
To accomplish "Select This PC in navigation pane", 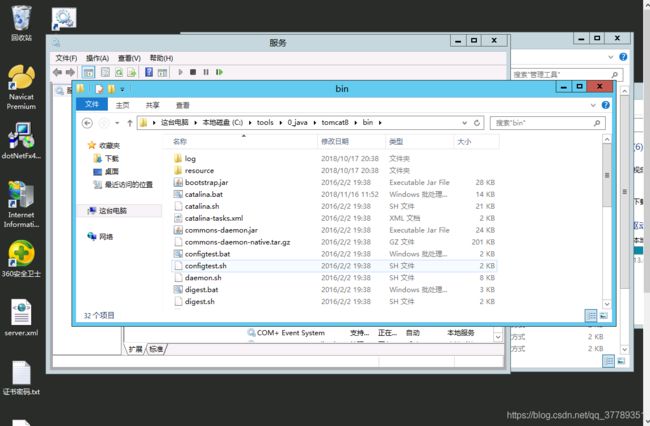I will [x=108, y=211].
